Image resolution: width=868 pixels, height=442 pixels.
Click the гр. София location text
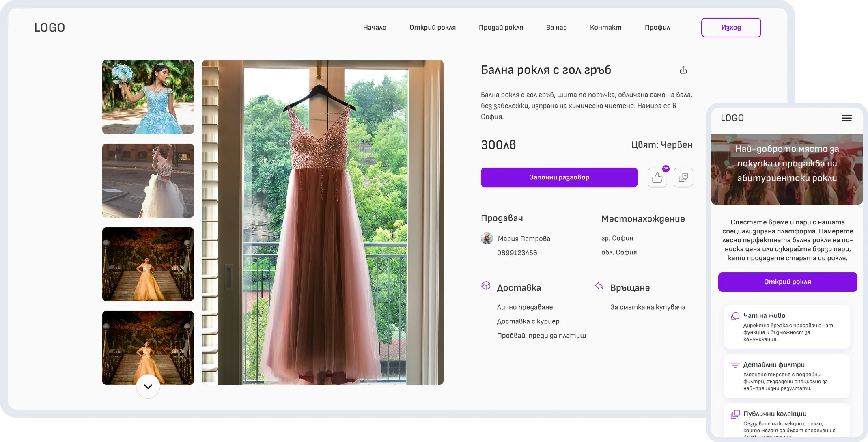click(617, 238)
